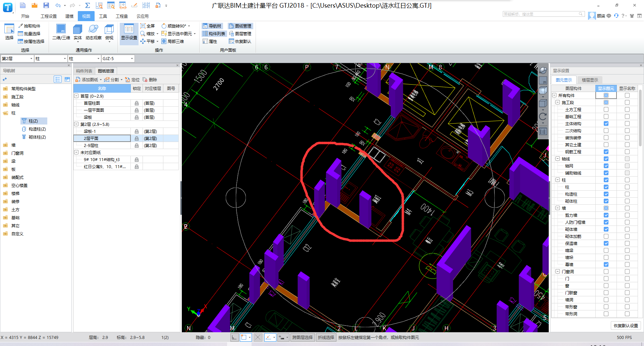Viewport: 644px width, 346px height.
Task: Collapse the 第2层 (2.9~5.8) drawing group
Action: 76,124
